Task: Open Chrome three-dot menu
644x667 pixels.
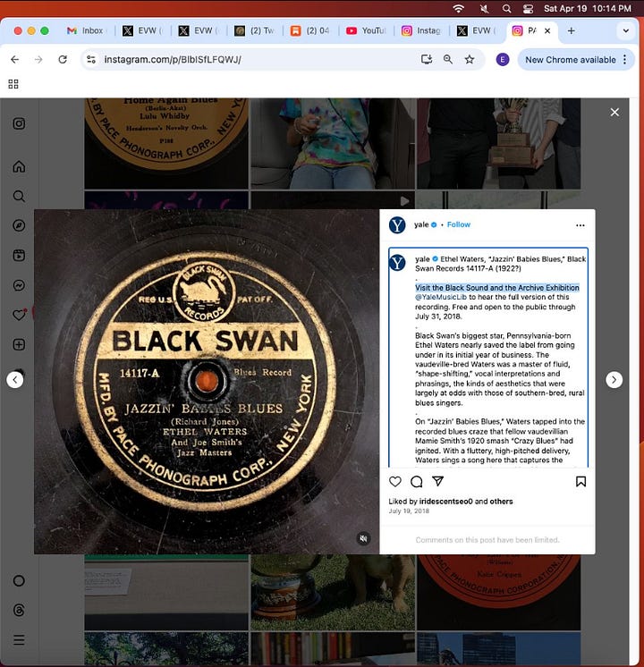Action: pos(624,60)
